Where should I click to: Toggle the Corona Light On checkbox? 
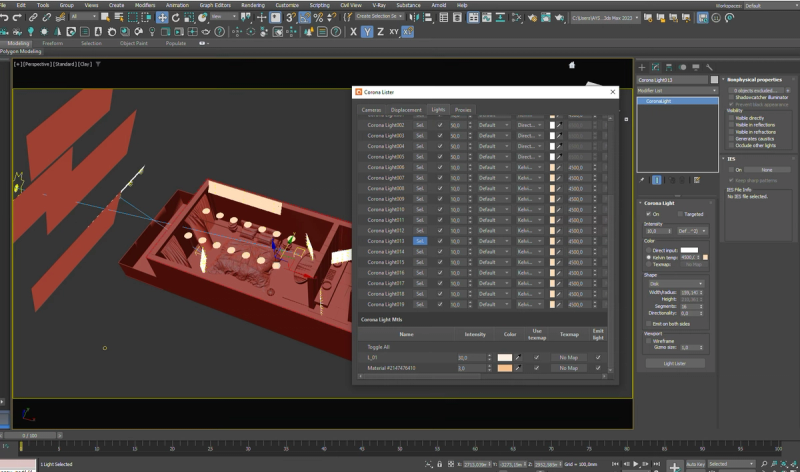pyautogui.click(x=648, y=214)
